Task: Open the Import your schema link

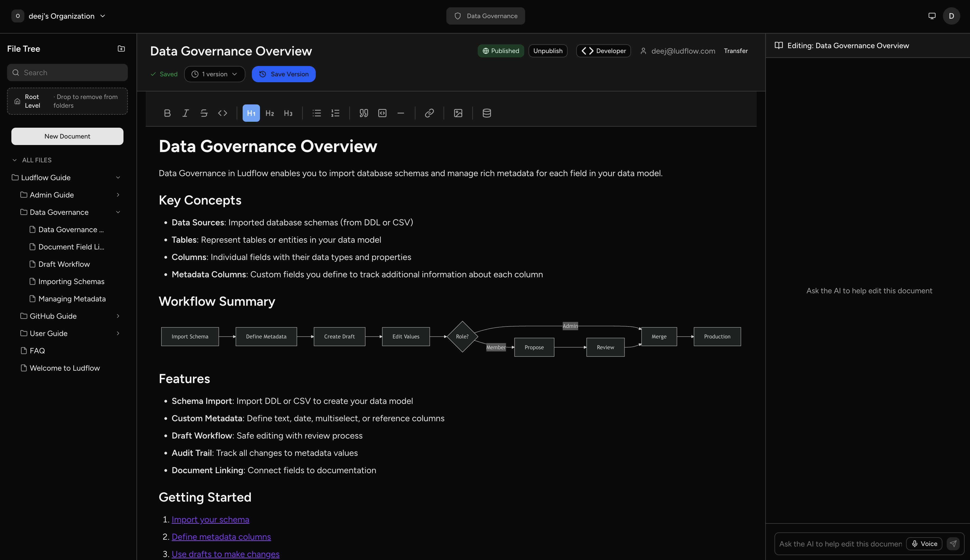Action: point(210,519)
